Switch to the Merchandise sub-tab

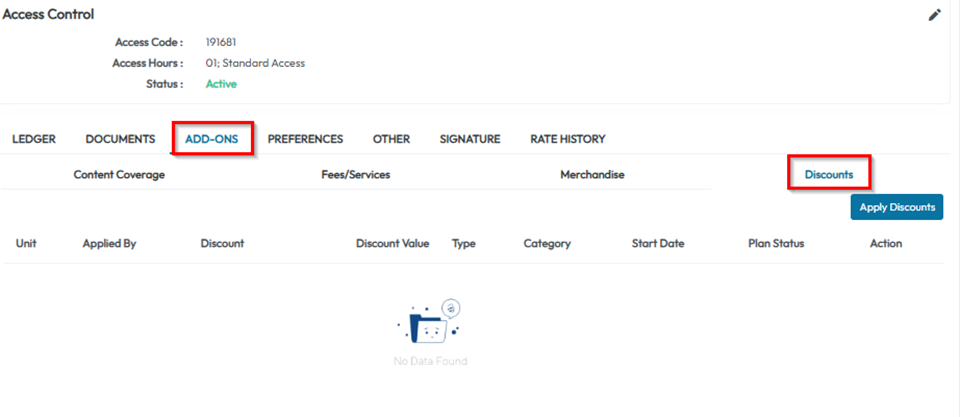pos(592,174)
